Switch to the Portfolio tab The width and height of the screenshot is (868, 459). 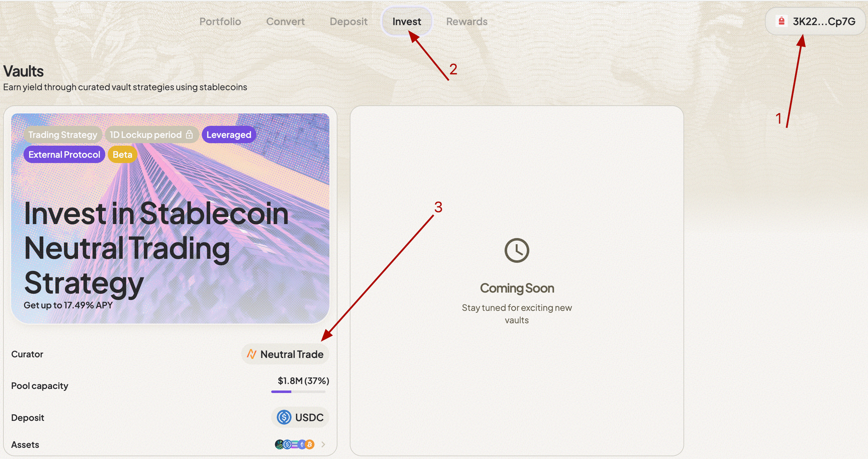[x=220, y=21]
